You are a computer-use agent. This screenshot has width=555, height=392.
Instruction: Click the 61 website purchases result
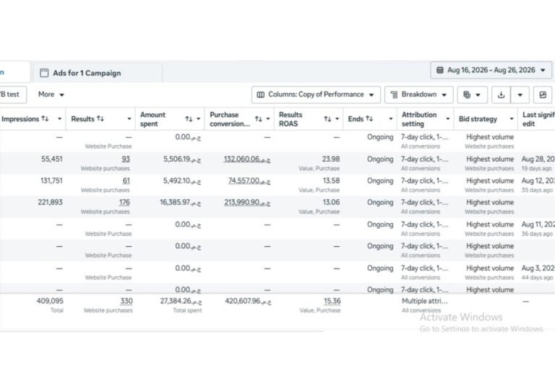(x=126, y=180)
